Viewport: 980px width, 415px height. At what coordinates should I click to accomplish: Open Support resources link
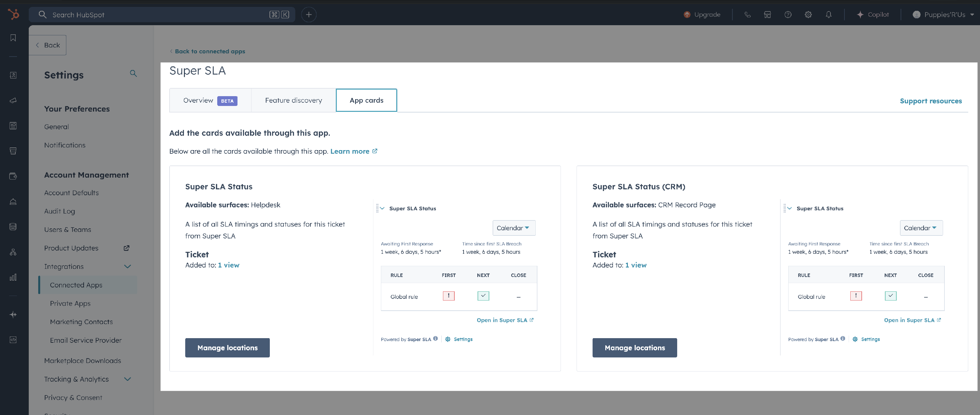point(931,101)
